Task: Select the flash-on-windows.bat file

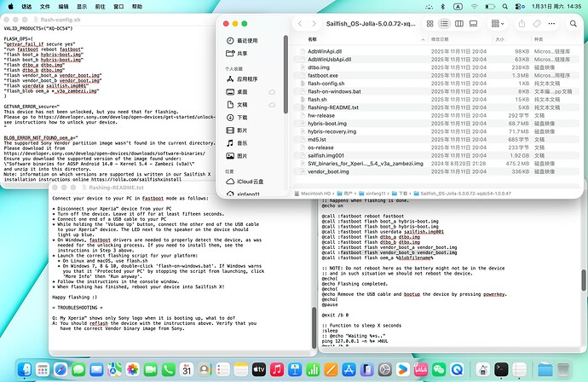Action: [x=332, y=91]
